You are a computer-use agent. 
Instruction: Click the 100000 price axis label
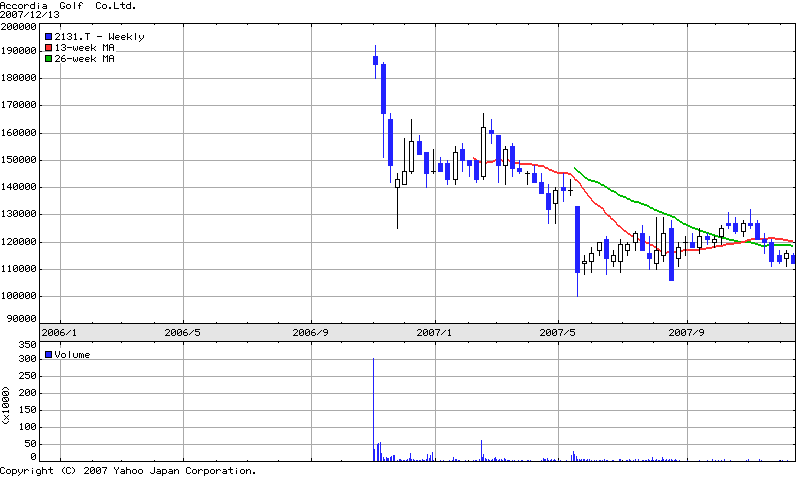point(18,296)
